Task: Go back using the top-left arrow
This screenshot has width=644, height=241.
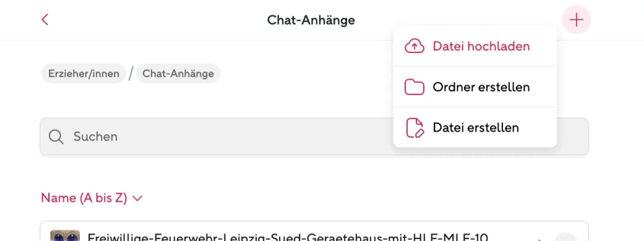Action: click(x=45, y=19)
